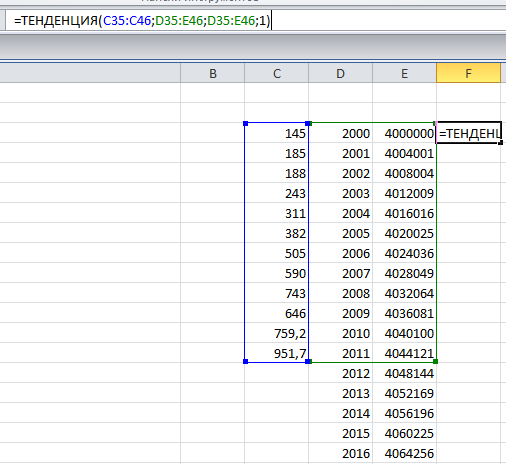Image resolution: width=506 pixels, height=464 pixels.
Task: Click year cell 2013
Action: 340,393
